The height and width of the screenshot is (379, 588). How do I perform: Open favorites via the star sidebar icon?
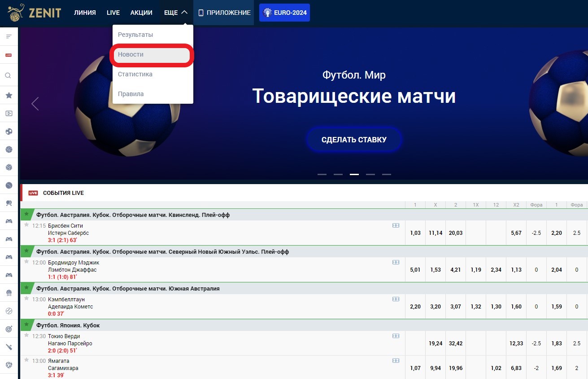9,95
